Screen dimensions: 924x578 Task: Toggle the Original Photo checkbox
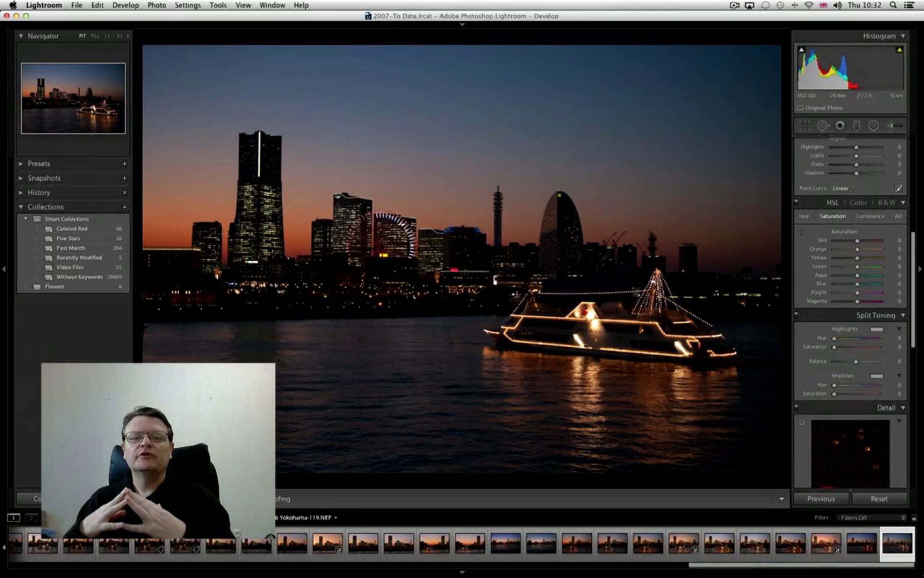pyautogui.click(x=800, y=108)
